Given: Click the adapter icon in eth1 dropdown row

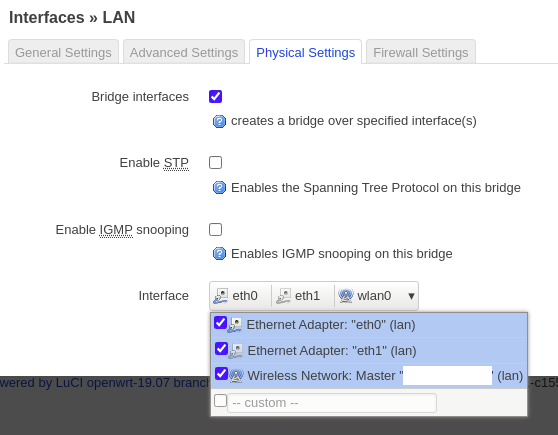Looking at the screenshot, I should (x=236, y=351).
